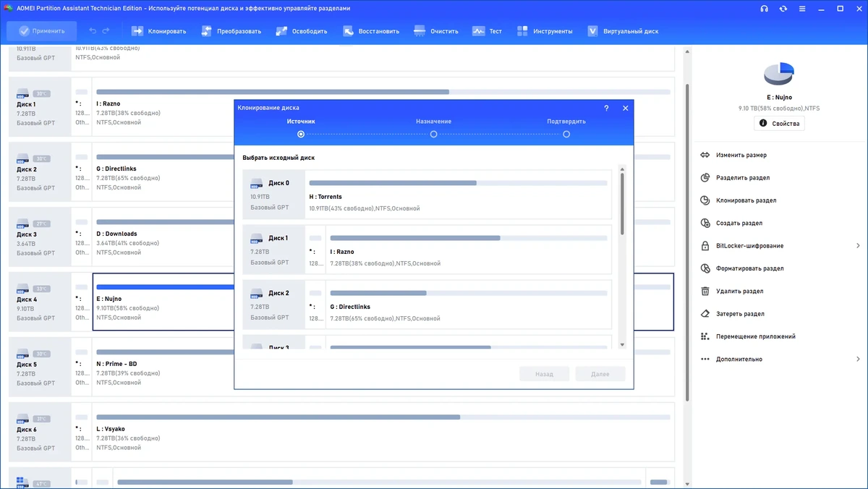Click the headset support icon in title bar
This screenshot has height=489, width=868.
click(765, 9)
